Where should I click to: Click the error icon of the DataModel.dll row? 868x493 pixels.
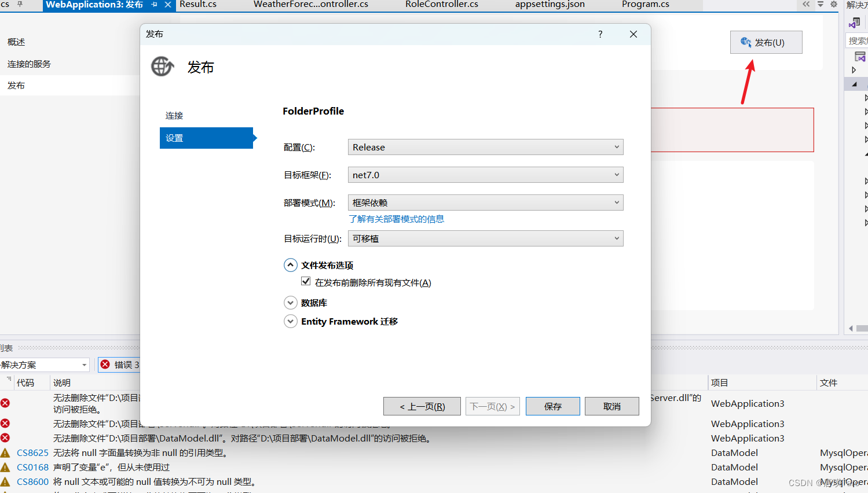coord(5,438)
